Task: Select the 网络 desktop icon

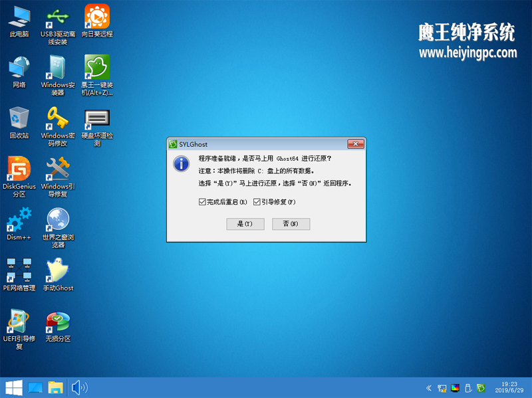Action: (19, 72)
